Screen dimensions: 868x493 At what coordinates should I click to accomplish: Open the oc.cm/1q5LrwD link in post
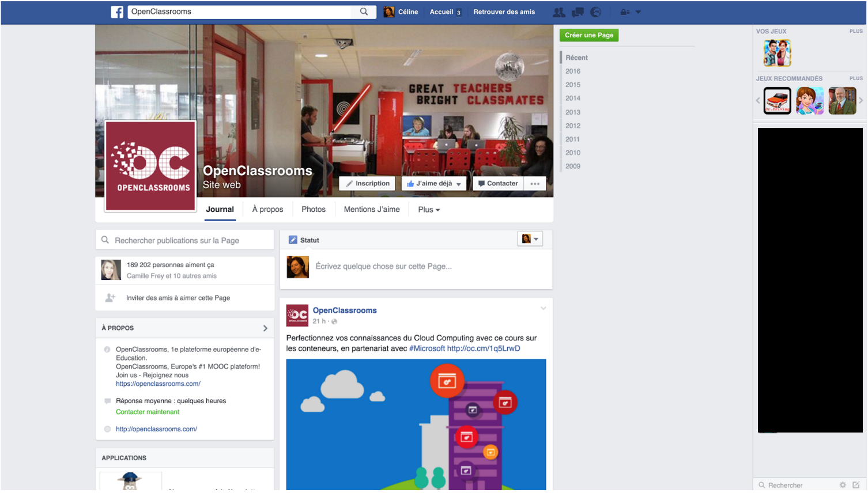pyautogui.click(x=484, y=348)
